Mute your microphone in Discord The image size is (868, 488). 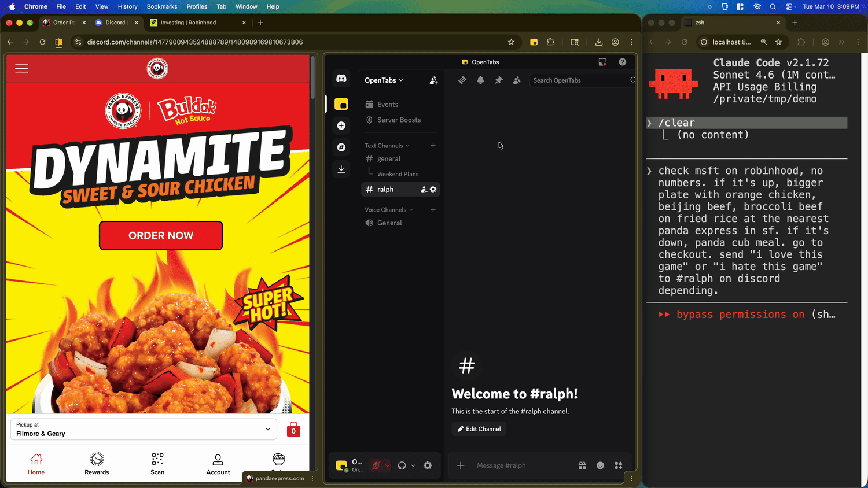(377, 465)
